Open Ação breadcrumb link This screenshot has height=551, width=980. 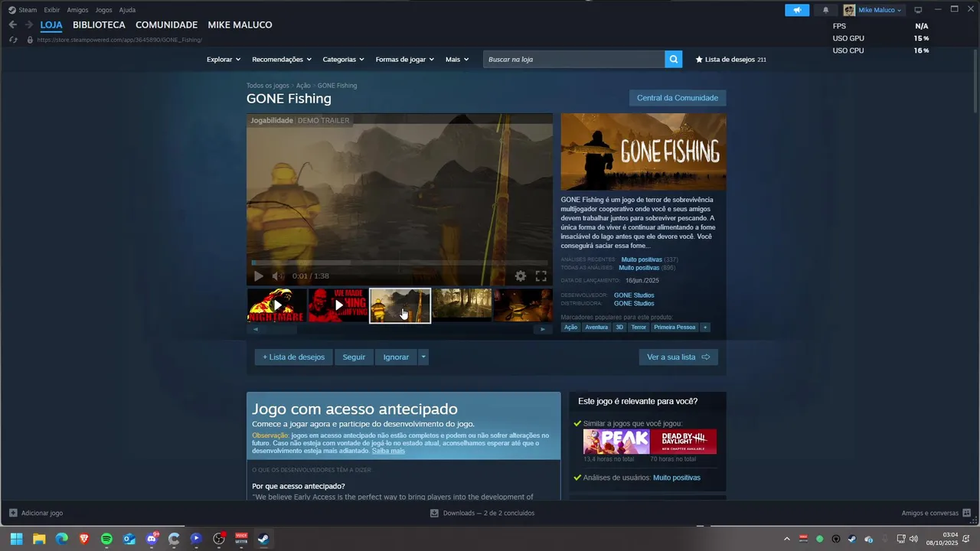tap(303, 86)
